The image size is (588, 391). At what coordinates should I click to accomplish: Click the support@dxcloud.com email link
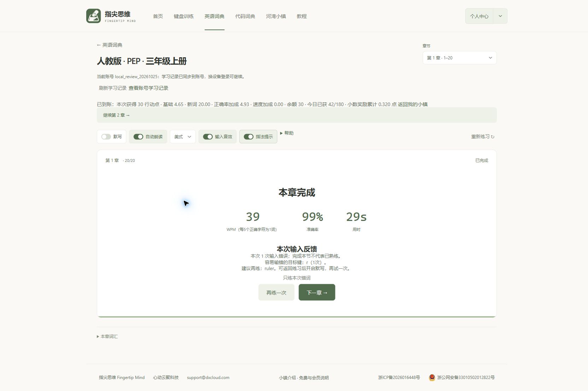[208, 378]
